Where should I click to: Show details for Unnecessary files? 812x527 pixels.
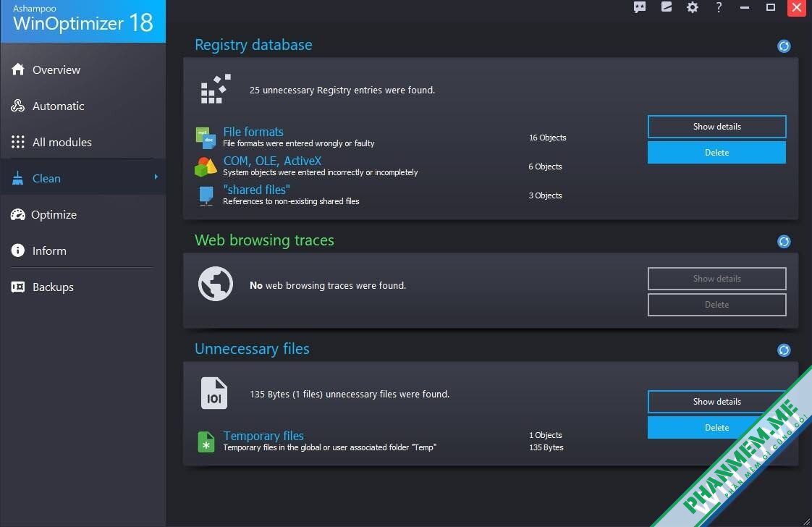pos(716,402)
